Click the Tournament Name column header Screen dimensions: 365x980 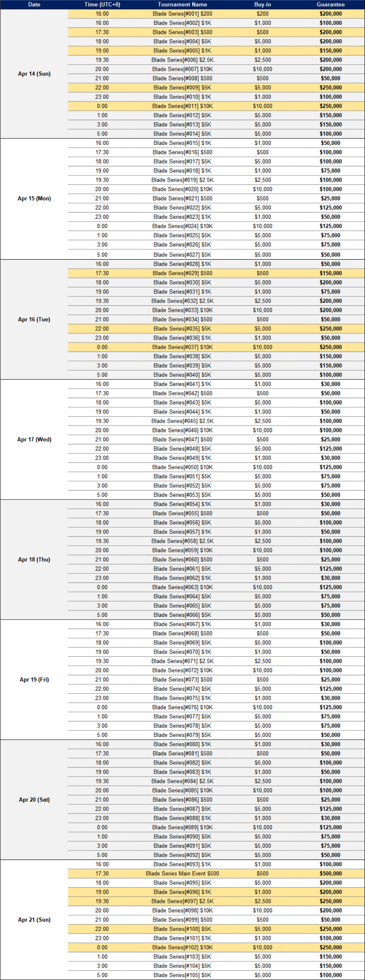(x=182, y=5)
